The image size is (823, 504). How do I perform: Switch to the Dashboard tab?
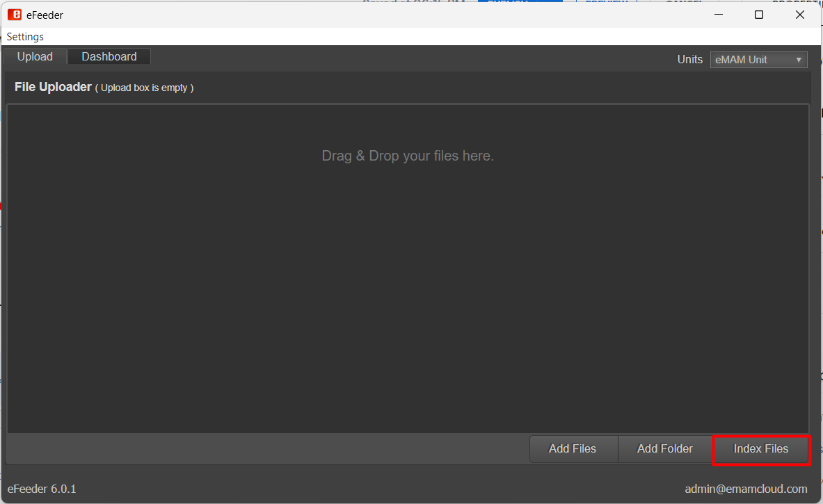(x=109, y=57)
